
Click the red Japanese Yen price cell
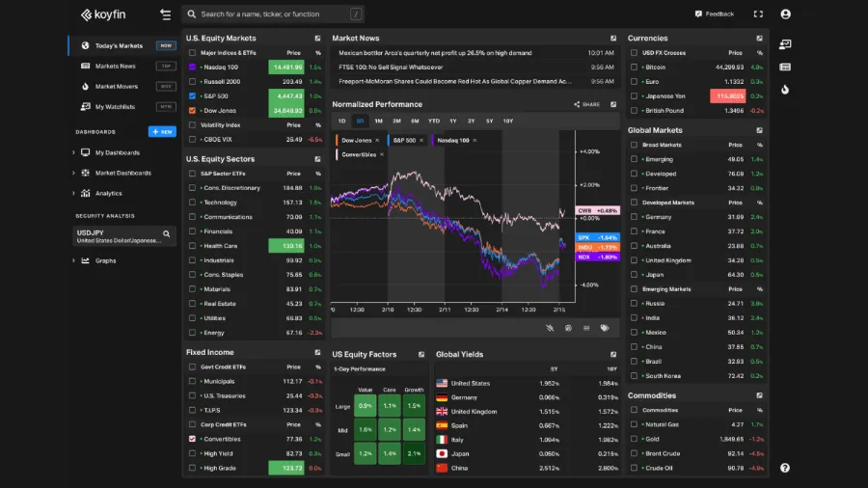click(x=727, y=96)
